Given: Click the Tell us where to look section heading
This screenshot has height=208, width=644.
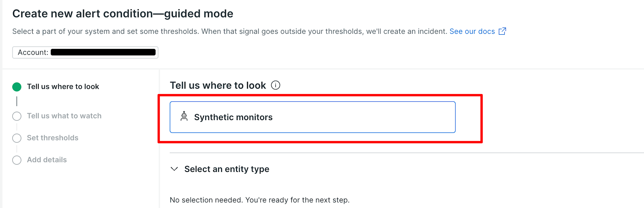Looking at the screenshot, I should 218,85.
